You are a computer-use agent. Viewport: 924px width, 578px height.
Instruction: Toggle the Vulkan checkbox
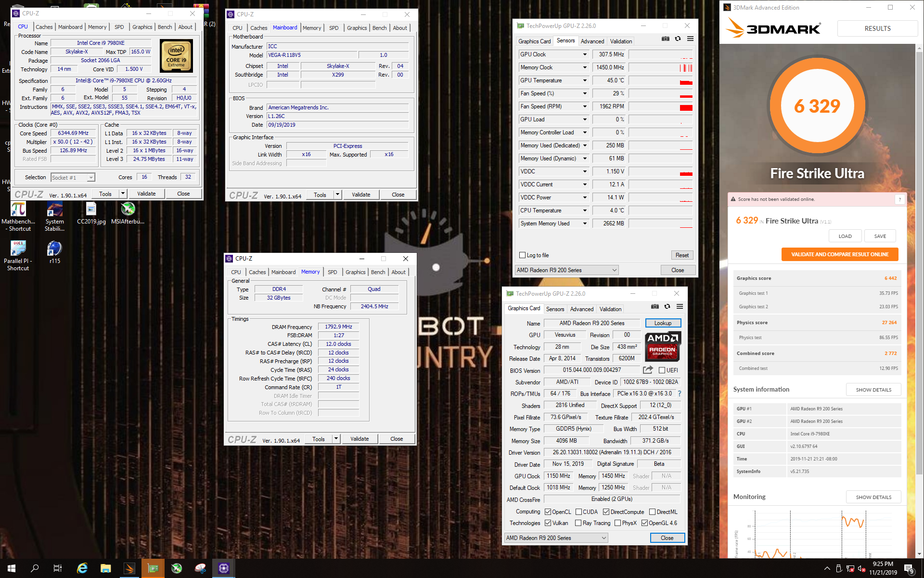coord(548,523)
